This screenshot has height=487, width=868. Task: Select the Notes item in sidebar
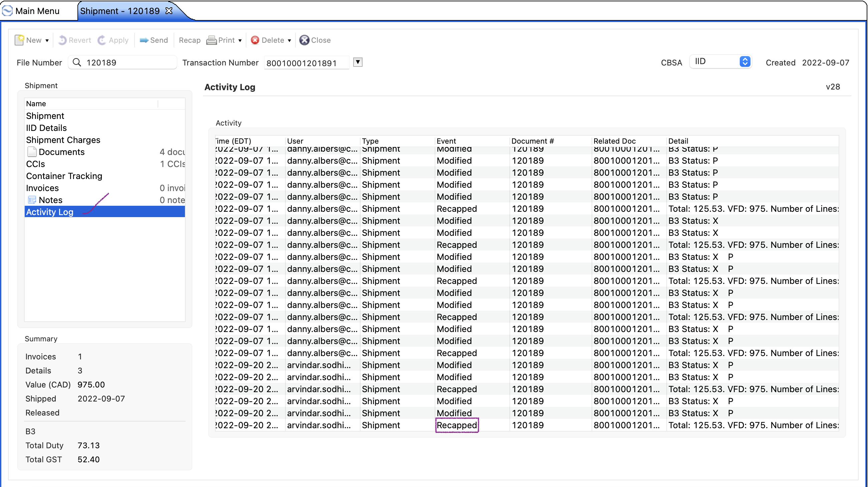point(50,200)
